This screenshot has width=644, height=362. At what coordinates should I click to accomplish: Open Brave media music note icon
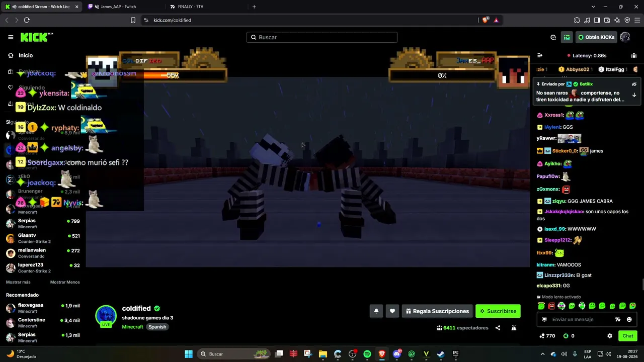click(587, 20)
